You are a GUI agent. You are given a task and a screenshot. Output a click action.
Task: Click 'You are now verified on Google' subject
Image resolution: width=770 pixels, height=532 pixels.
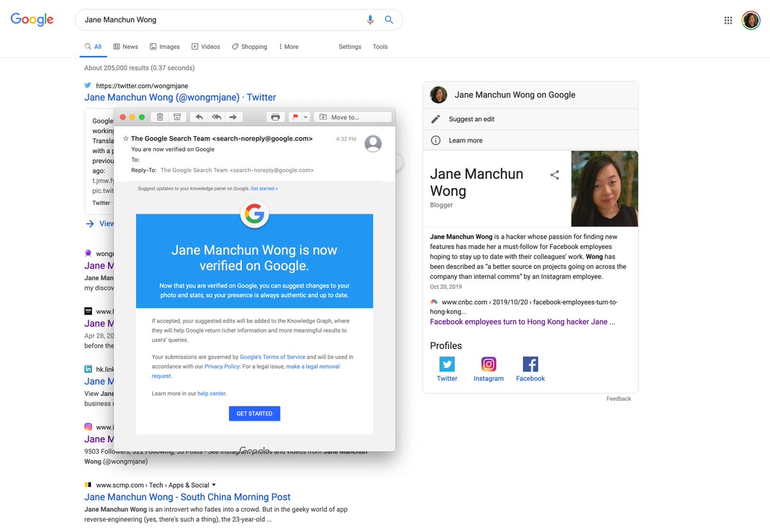point(173,150)
